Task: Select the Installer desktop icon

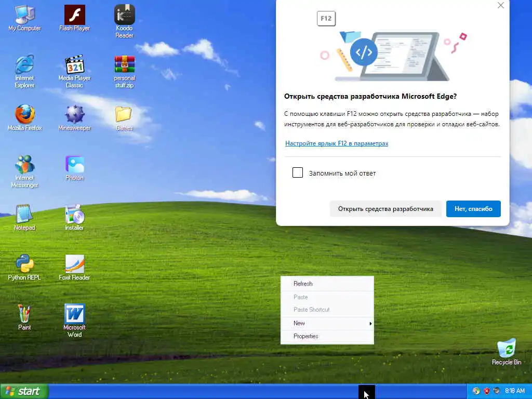Action: pyautogui.click(x=74, y=218)
